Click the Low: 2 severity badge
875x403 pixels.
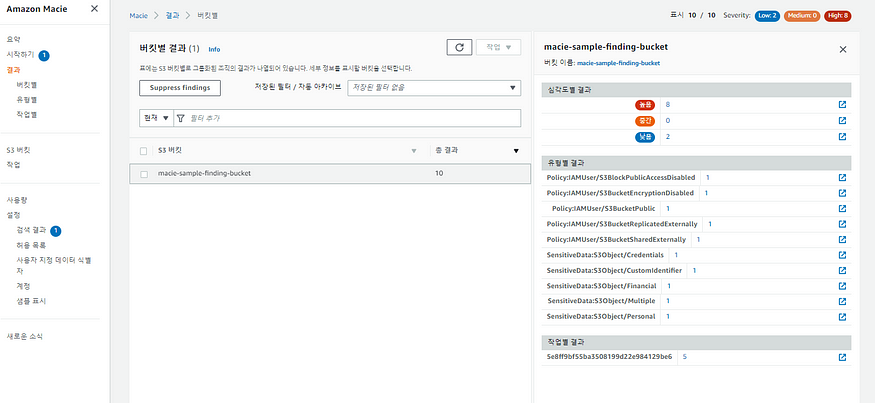767,16
